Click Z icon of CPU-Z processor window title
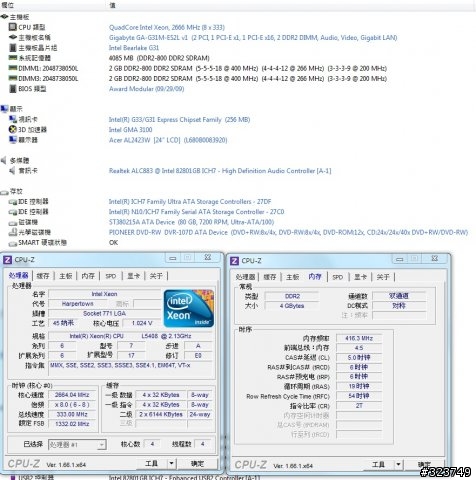This screenshot has width=476, height=480. pos(8,260)
